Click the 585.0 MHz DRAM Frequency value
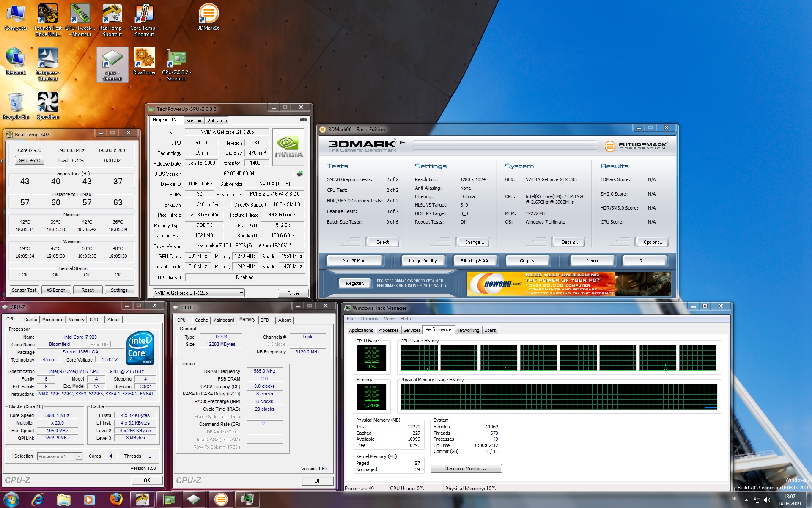This screenshot has height=508, width=812. click(264, 371)
